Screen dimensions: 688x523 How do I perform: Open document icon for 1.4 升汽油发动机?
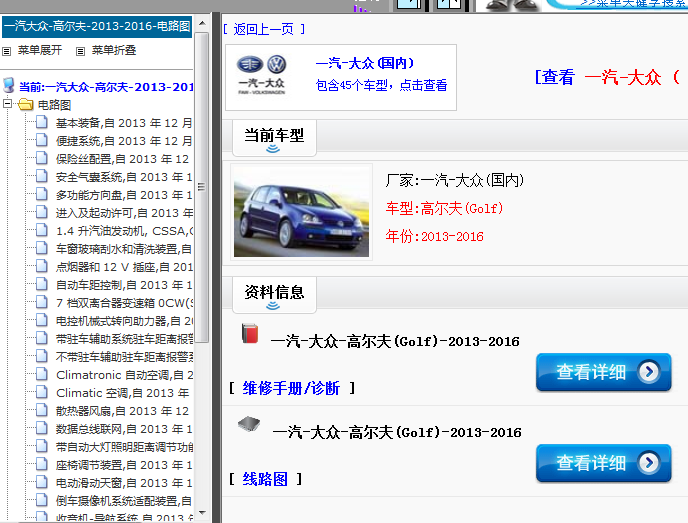42,229
